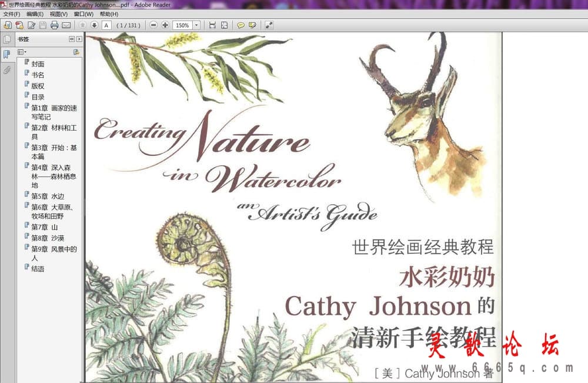Expand bookmarks panel with right arrow
Viewport: 588px width, 383px height.
coord(79,39)
